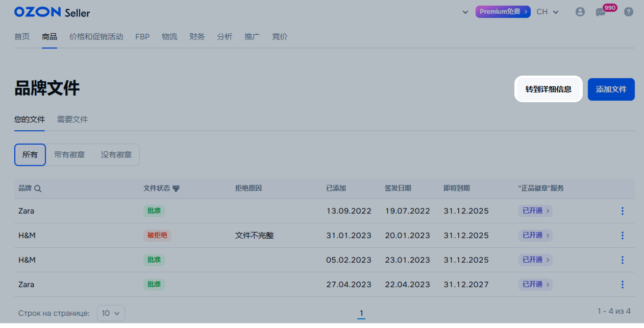The height and width of the screenshot is (328, 644).
Task: Go to the 首页 menu
Action: click(x=22, y=37)
